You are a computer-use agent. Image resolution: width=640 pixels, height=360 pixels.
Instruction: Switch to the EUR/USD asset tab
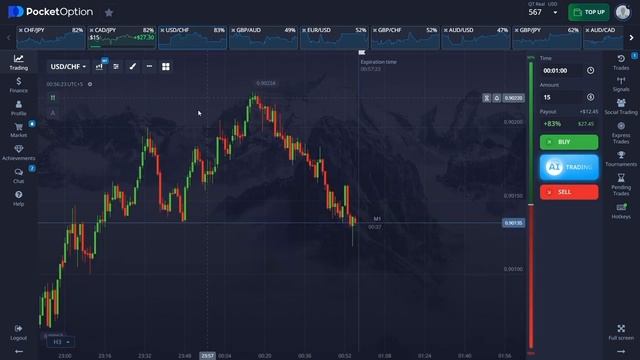334,38
